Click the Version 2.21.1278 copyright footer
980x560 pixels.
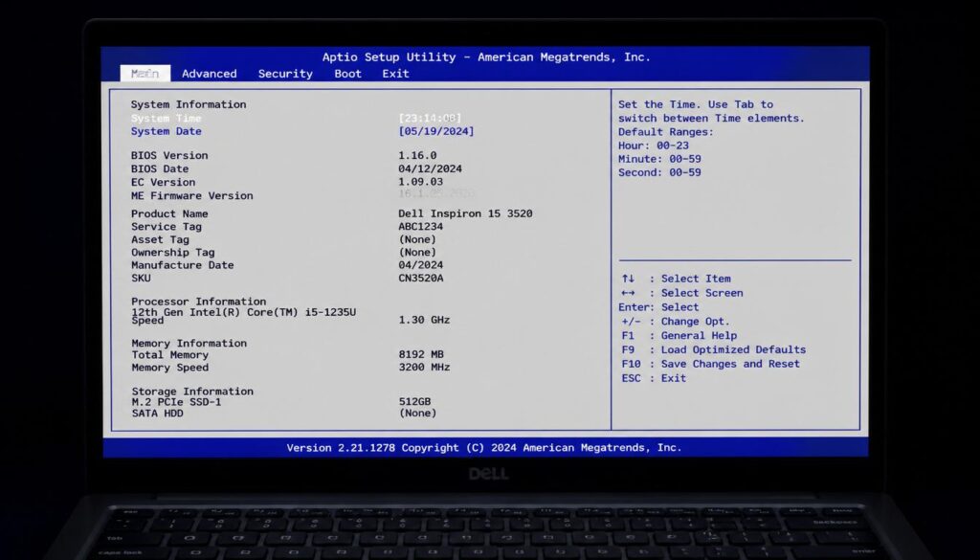point(484,447)
